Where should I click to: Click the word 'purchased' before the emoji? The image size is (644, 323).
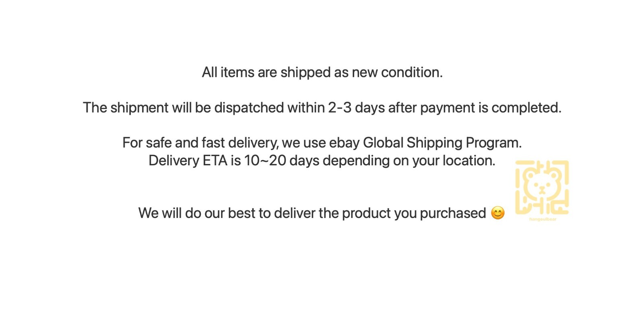tap(453, 213)
